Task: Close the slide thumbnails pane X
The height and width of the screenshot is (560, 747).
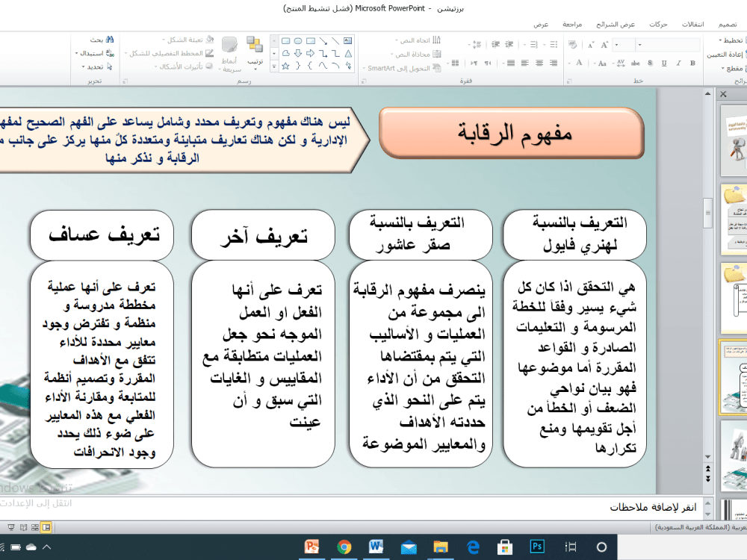Action: pyautogui.click(x=723, y=94)
